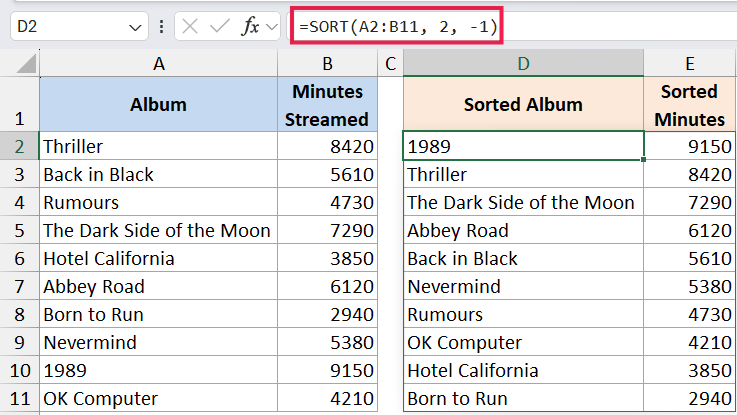
Task: Select row 7 header
Action: coord(19,286)
